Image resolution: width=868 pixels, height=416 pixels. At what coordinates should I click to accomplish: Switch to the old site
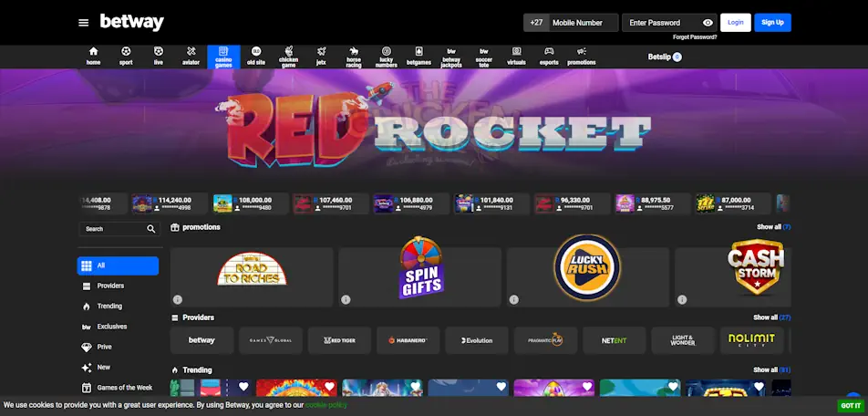[x=255, y=57]
